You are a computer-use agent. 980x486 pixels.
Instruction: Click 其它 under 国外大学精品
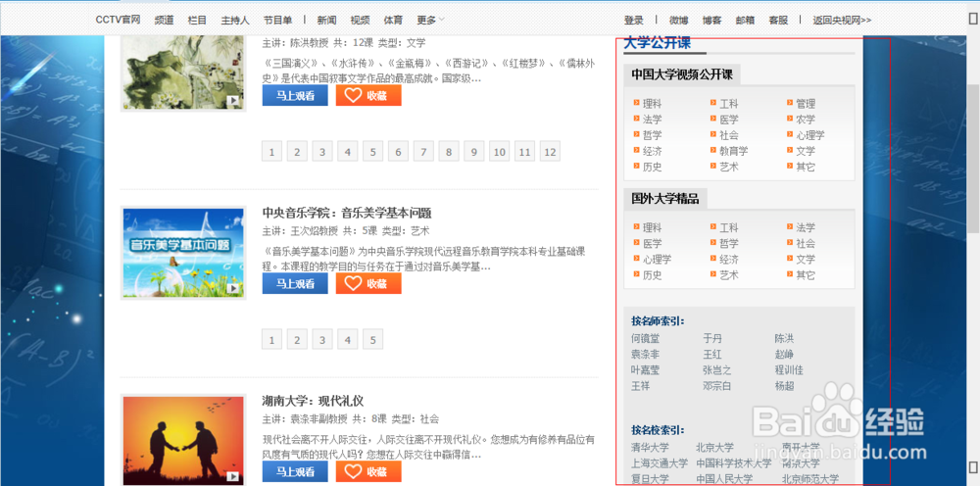(x=806, y=275)
